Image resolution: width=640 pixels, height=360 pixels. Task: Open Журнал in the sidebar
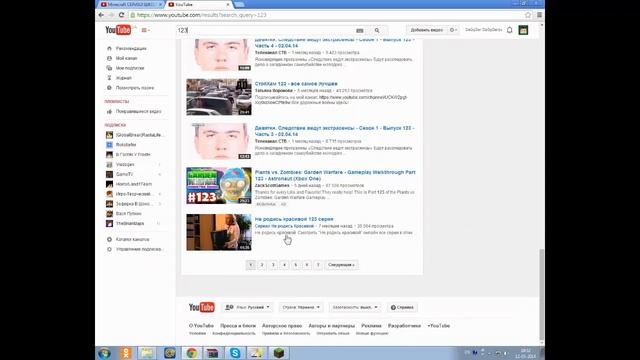[x=123, y=78]
